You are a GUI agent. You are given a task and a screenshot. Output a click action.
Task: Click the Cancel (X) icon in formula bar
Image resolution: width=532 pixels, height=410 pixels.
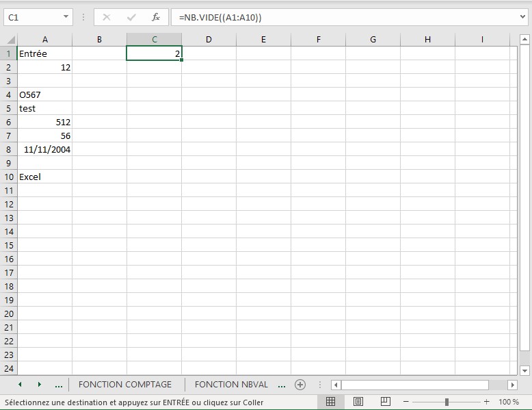(107, 17)
